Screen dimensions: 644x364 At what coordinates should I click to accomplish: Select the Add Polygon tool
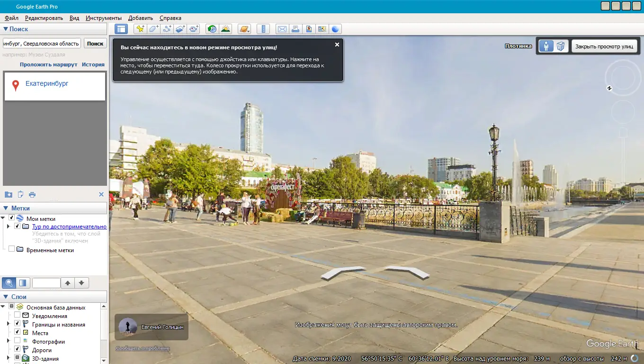pyautogui.click(x=153, y=29)
